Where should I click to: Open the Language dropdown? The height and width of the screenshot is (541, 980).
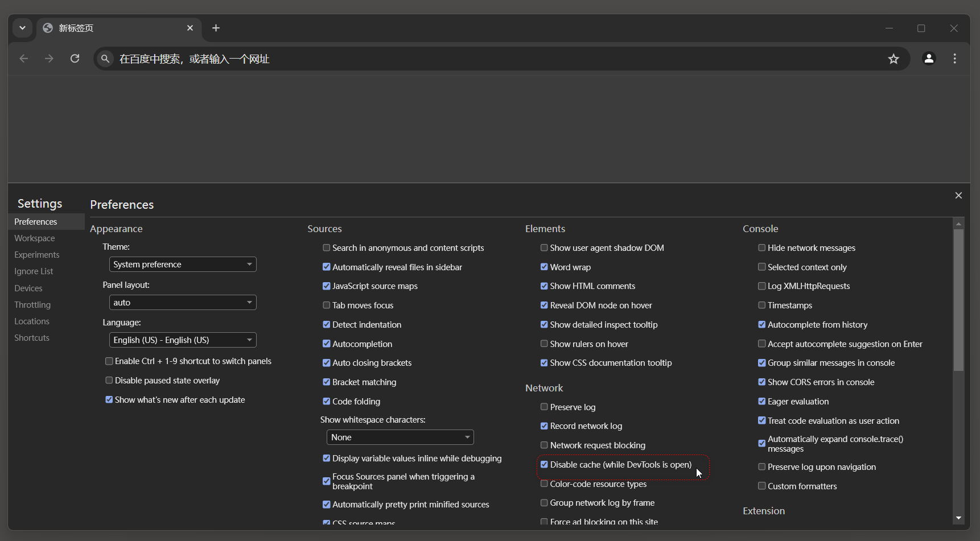pos(183,340)
